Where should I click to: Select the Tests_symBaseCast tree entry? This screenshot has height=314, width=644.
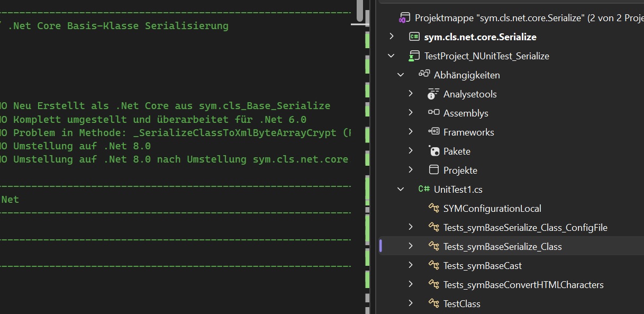[x=483, y=266]
